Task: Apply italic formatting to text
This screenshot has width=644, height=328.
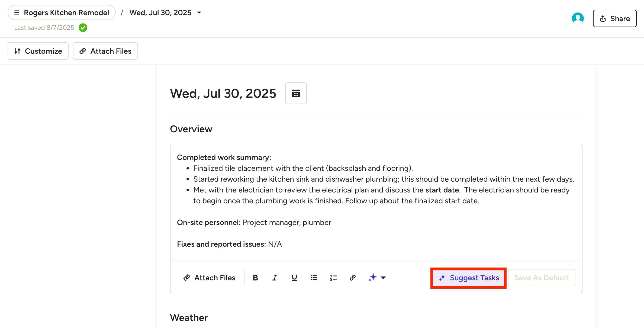Action: click(x=275, y=278)
